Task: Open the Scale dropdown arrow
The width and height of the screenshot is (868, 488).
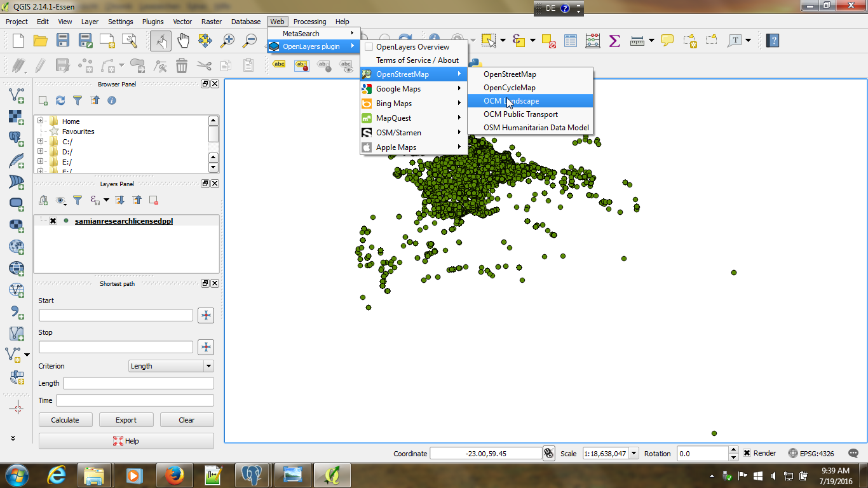Action: coord(634,453)
